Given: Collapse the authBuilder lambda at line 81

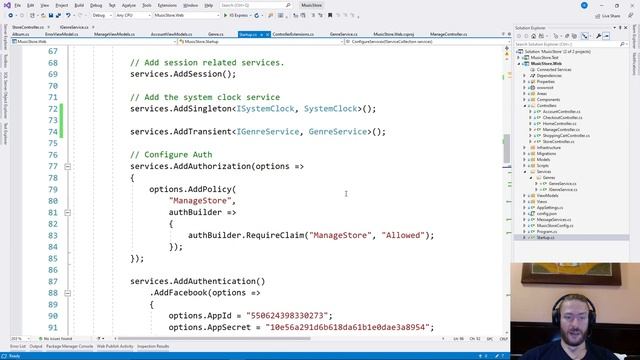Looking at the screenshot, I should [x=68, y=213].
